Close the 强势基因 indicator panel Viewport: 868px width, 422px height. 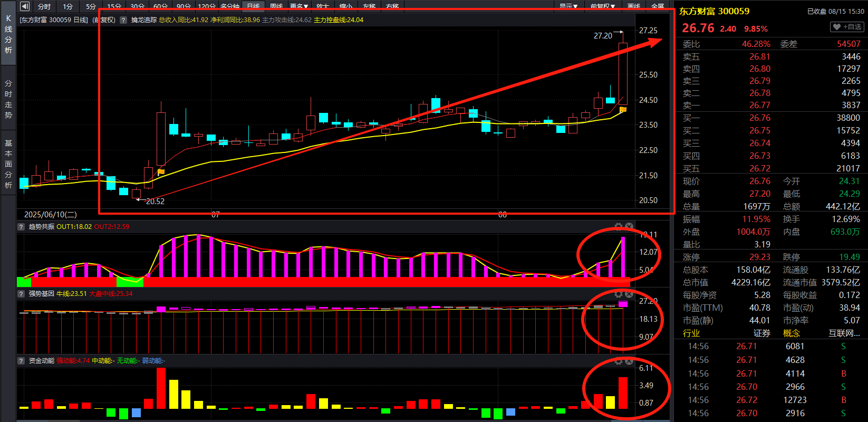click(x=629, y=294)
